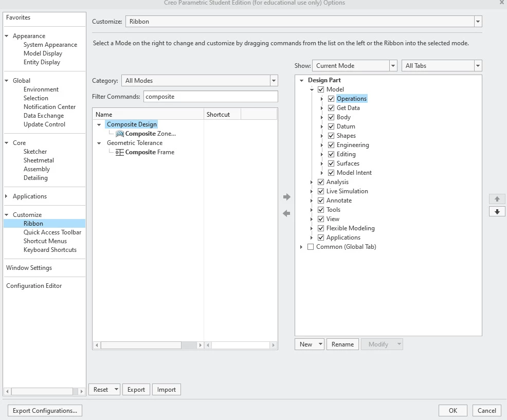507x420 pixels.
Task: Click the Export button
Action: click(136, 389)
